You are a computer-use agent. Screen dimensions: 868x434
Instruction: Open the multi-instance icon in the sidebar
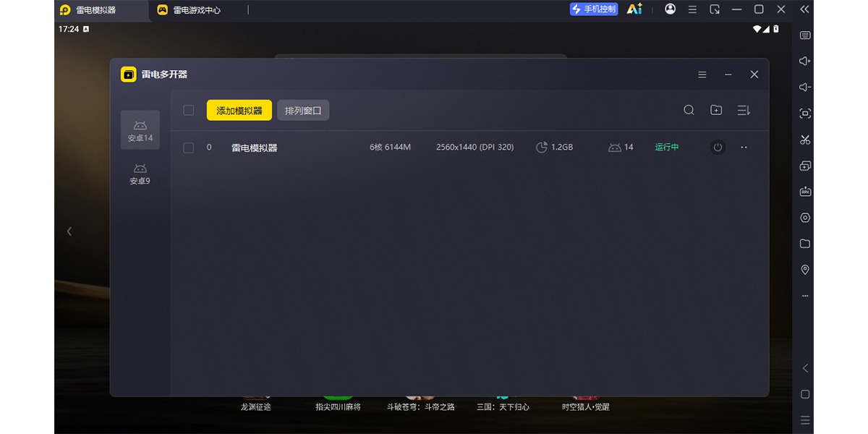point(805,166)
